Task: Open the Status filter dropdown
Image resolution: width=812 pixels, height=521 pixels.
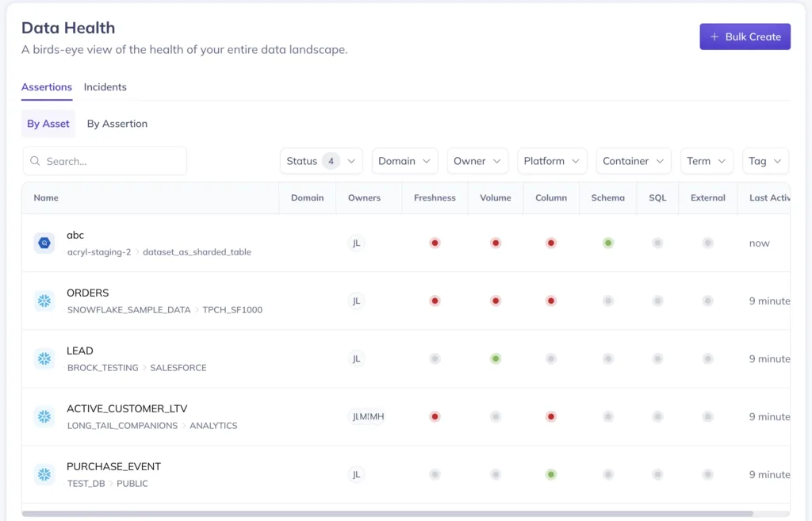Action: (x=321, y=161)
